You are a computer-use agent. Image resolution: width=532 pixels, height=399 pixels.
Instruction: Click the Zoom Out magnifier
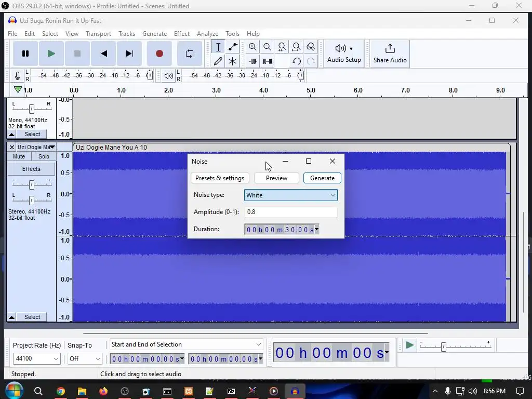tap(267, 47)
